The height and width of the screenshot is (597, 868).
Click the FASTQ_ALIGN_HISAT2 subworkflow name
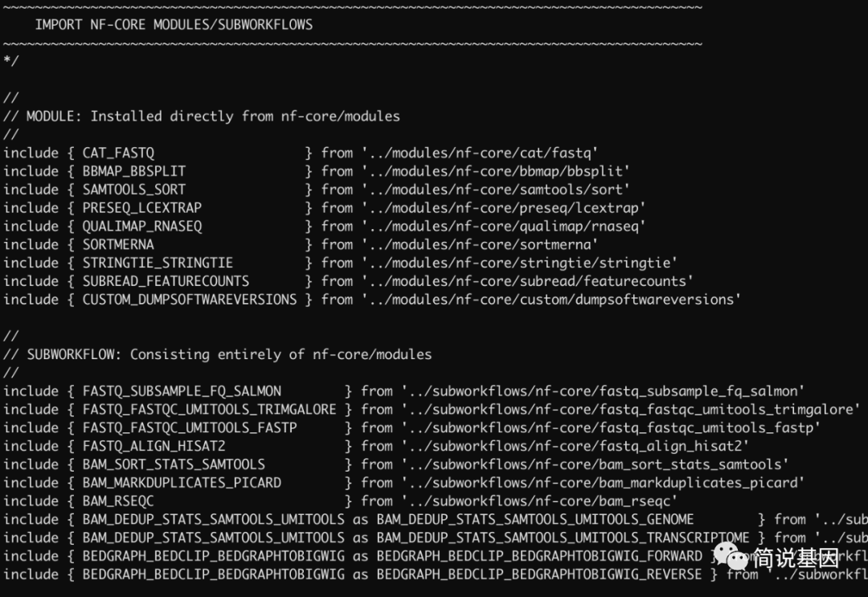154,446
